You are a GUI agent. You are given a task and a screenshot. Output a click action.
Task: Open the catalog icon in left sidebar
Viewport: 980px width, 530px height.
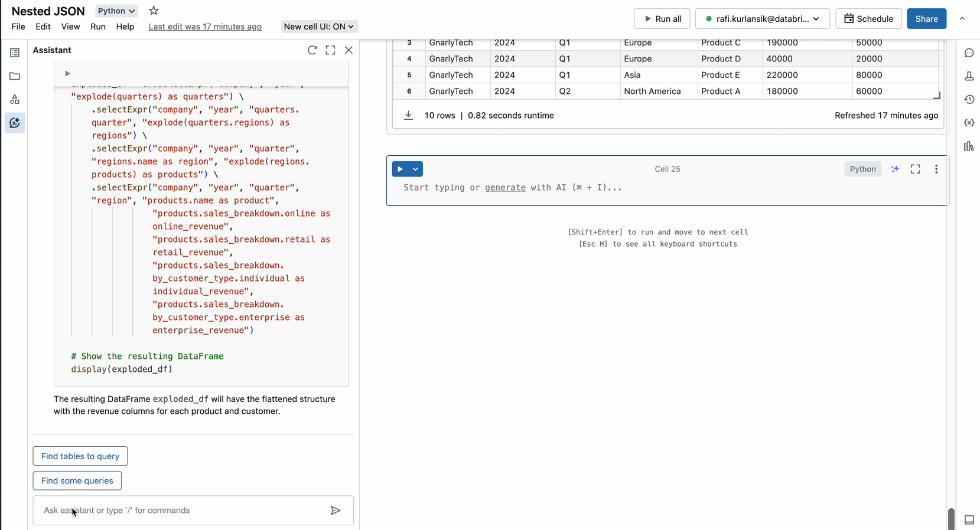15,99
